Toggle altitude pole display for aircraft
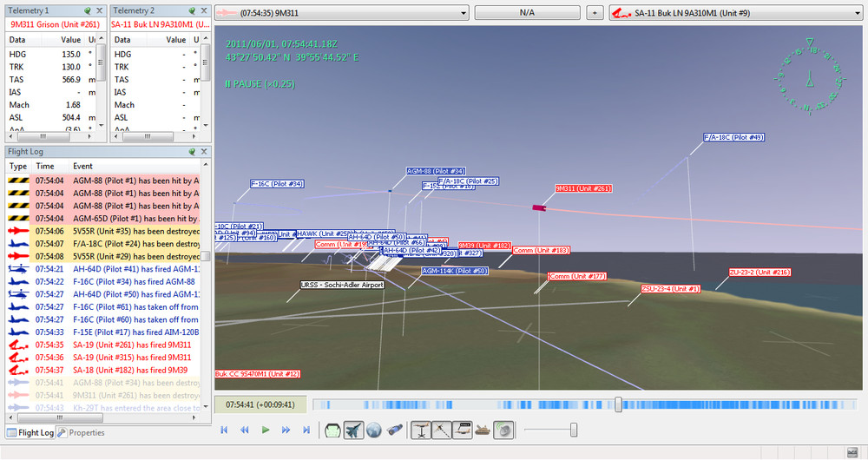Image resolution: width=868 pixels, height=460 pixels. tap(421, 430)
